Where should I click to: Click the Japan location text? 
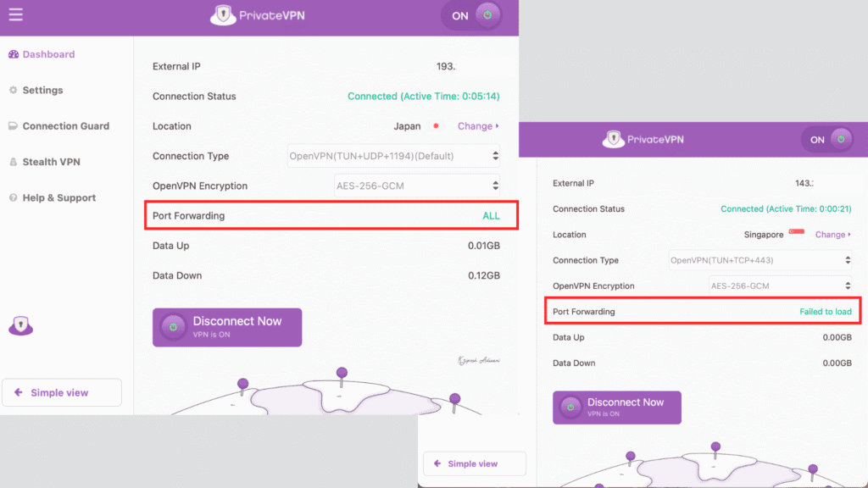coord(407,126)
